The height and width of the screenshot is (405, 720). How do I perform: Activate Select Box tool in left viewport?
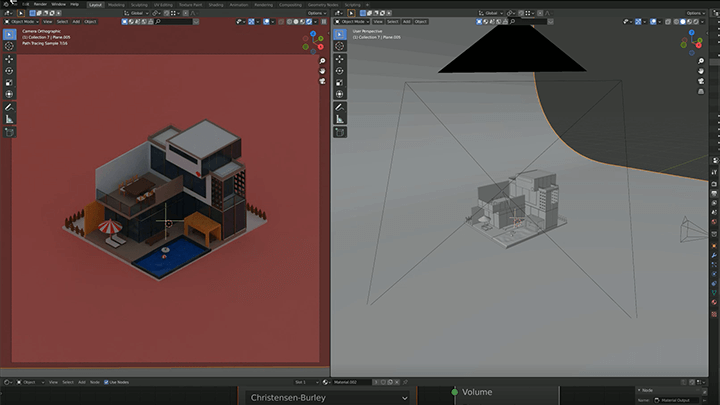(x=9, y=34)
